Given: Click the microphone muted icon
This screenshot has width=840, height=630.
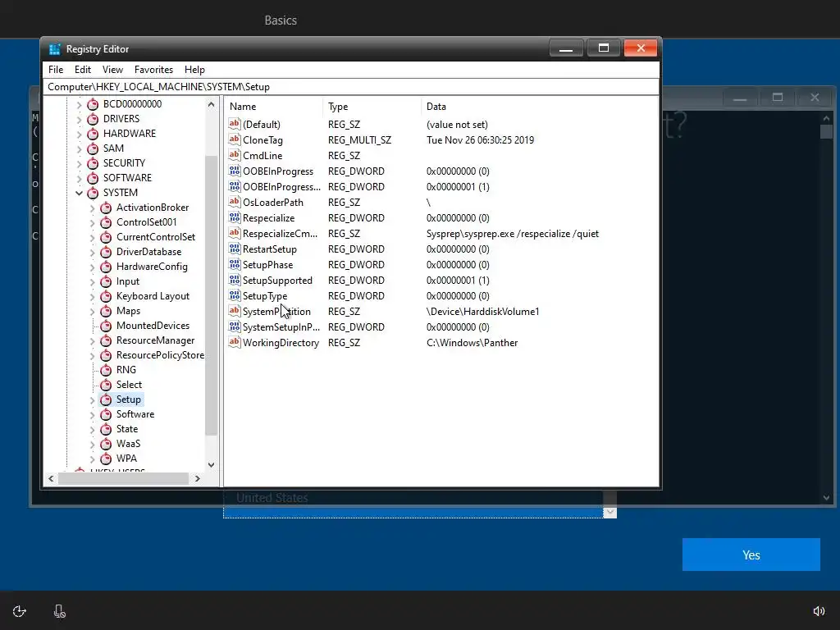Looking at the screenshot, I should pos(59,611).
